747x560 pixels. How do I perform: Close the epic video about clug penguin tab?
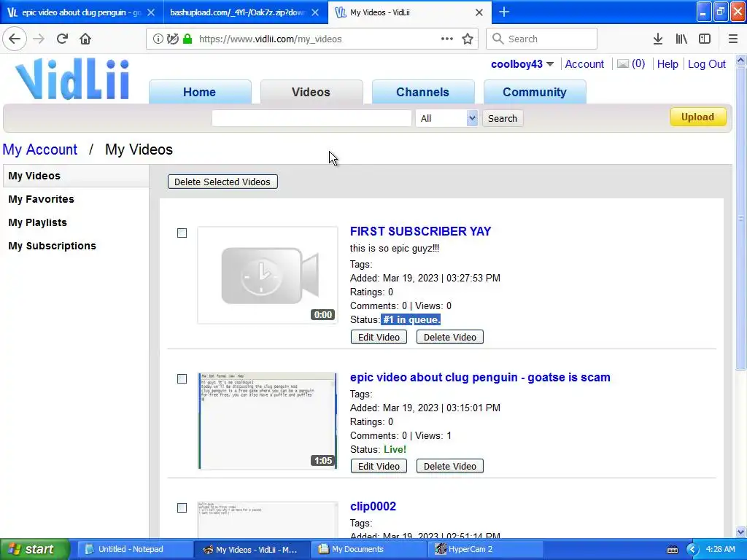pos(151,12)
